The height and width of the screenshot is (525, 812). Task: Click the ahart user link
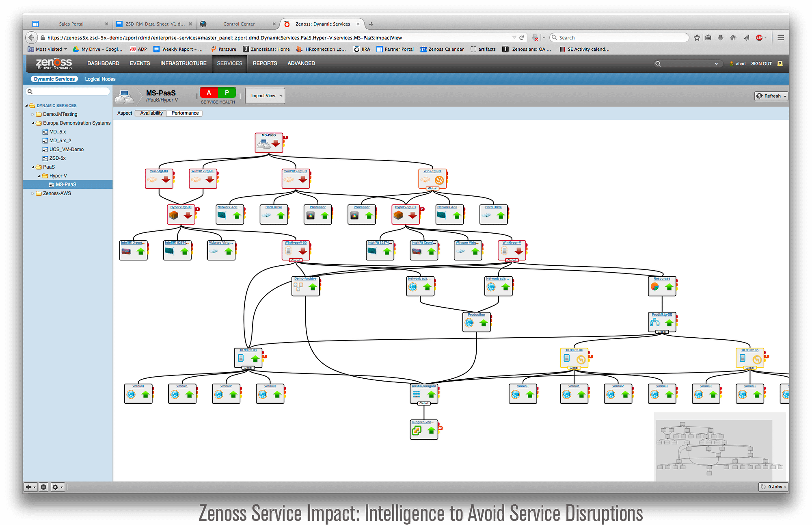[x=741, y=64]
